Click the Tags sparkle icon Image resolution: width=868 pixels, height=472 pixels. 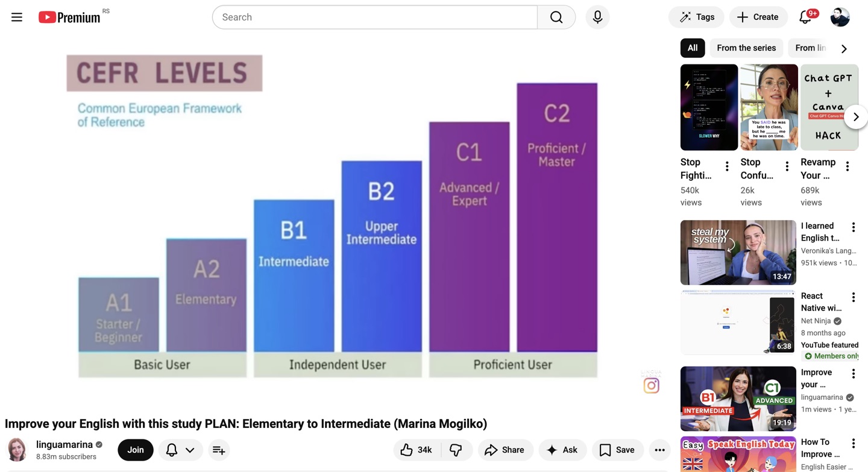coord(685,17)
